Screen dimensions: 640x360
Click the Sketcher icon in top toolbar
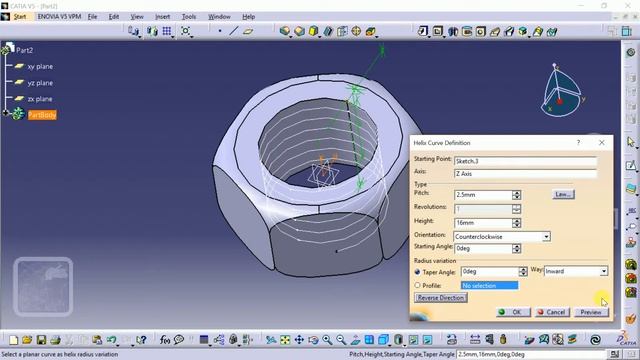tap(423, 31)
